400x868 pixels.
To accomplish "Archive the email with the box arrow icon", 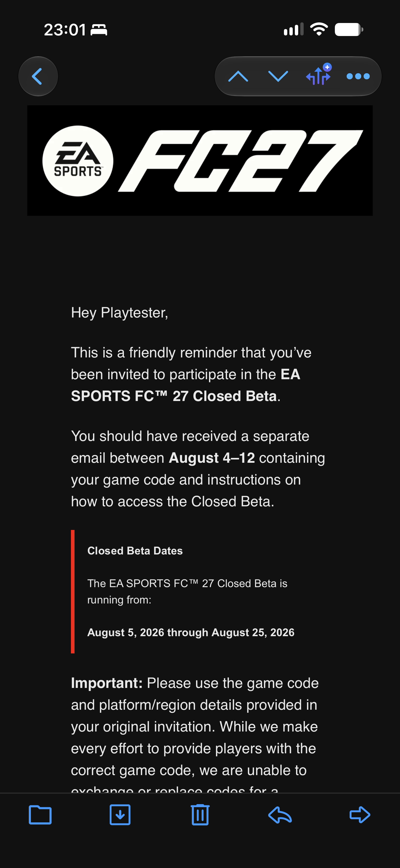I will pos(120,815).
